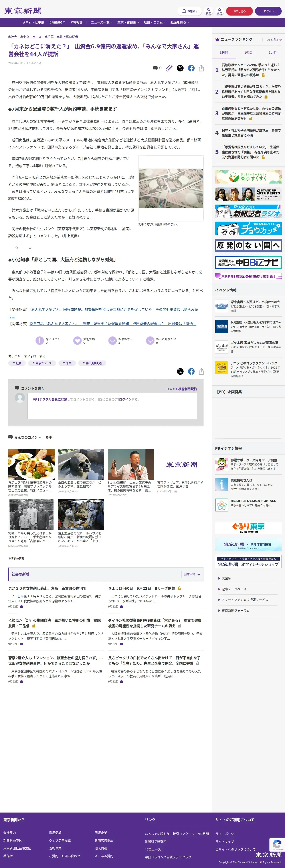The width and height of the screenshot is (285, 868).
Task: Open 原発のない国へ banner
Action: (x=248, y=245)
